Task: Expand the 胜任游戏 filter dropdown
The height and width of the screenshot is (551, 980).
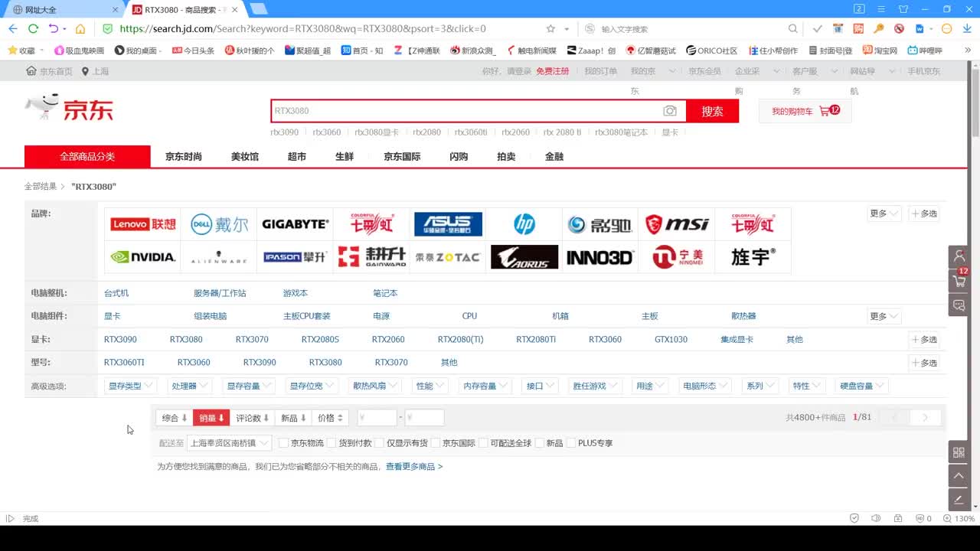Action: click(x=595, y=386)
